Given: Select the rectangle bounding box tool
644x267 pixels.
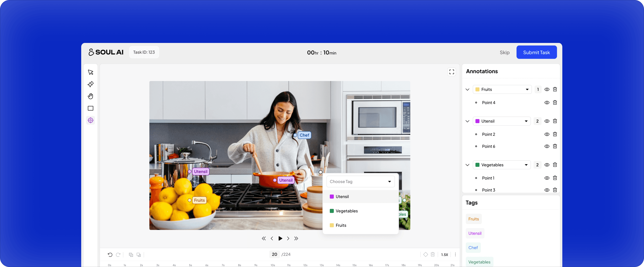Looking at the screenshot, I should pos(90,108).
